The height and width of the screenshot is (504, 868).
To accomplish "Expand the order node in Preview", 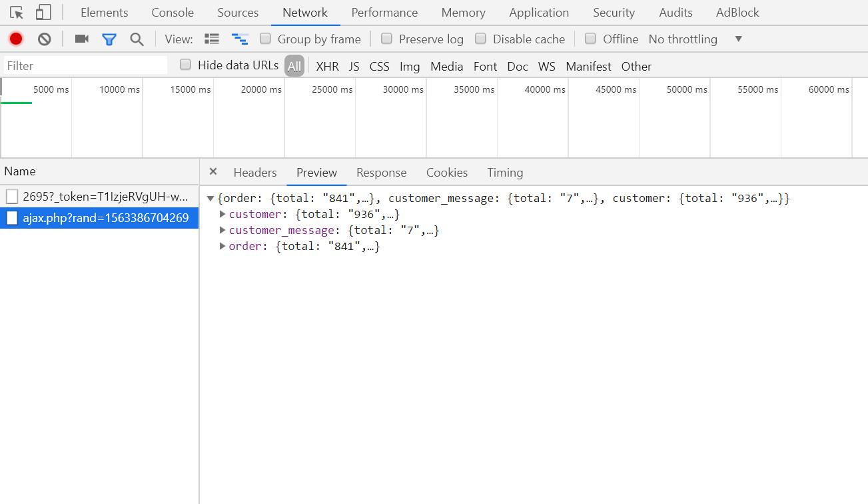I will 222,246.
